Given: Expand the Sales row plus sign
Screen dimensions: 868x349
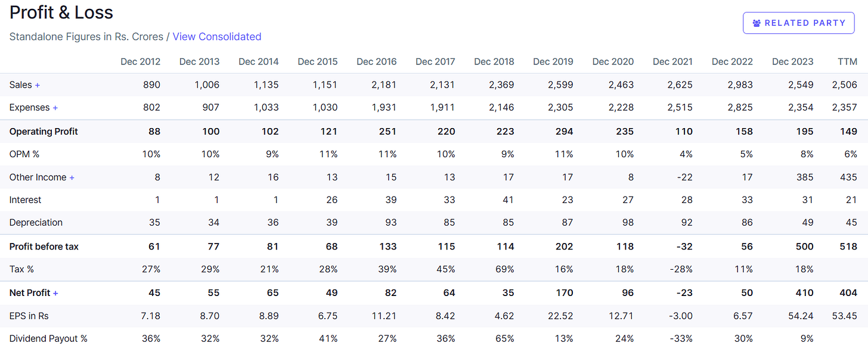Looking at the screenshot, I should (38, 85).
